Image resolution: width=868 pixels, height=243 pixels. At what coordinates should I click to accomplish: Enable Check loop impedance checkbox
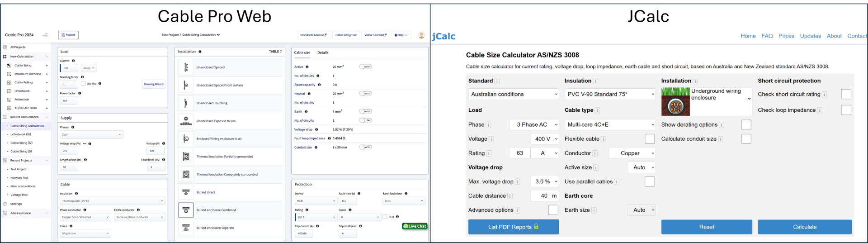click(846, 110)
